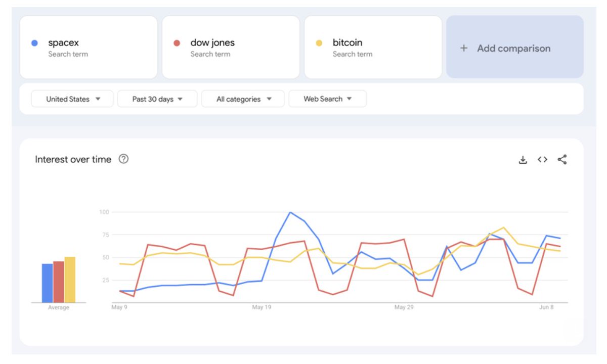Click the Interest over time heading
Image resolution: width=607 pixels, height=364 pixels.
73,159
